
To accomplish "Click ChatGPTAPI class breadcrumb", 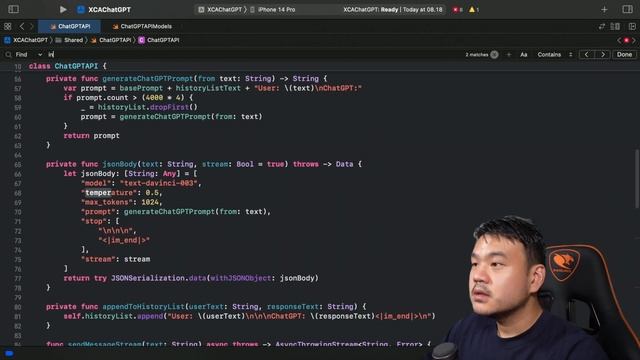I will coord(159,40).
